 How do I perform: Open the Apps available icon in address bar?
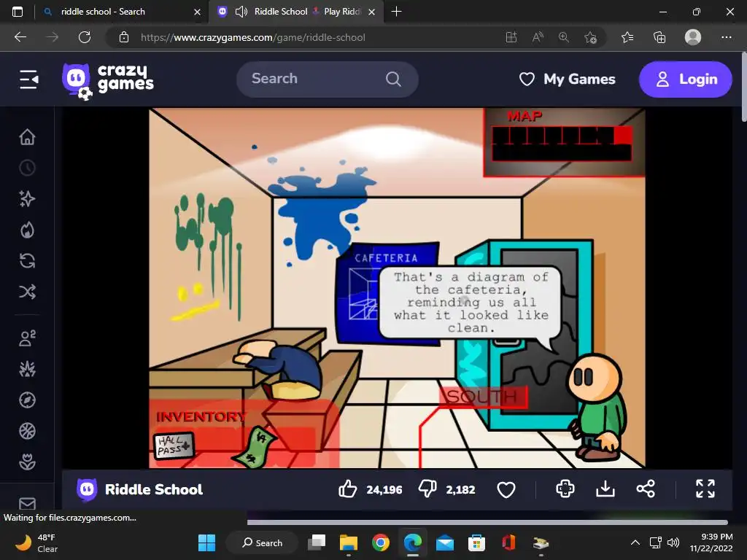tap(511, 37)
